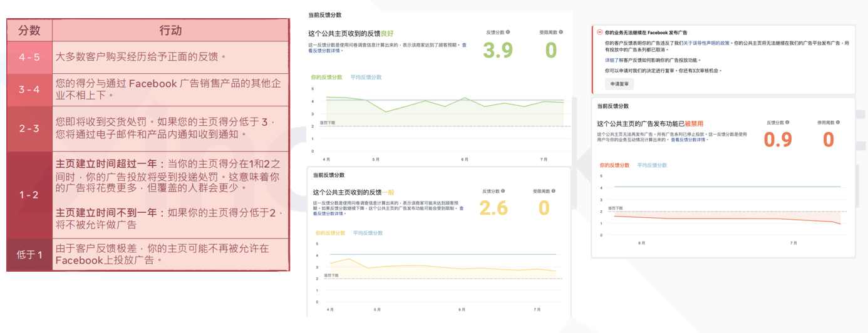Screen dimensions: 868x333
Task: Select 平均反馈分数 legend in 0.9 panel
Action: 652,165
